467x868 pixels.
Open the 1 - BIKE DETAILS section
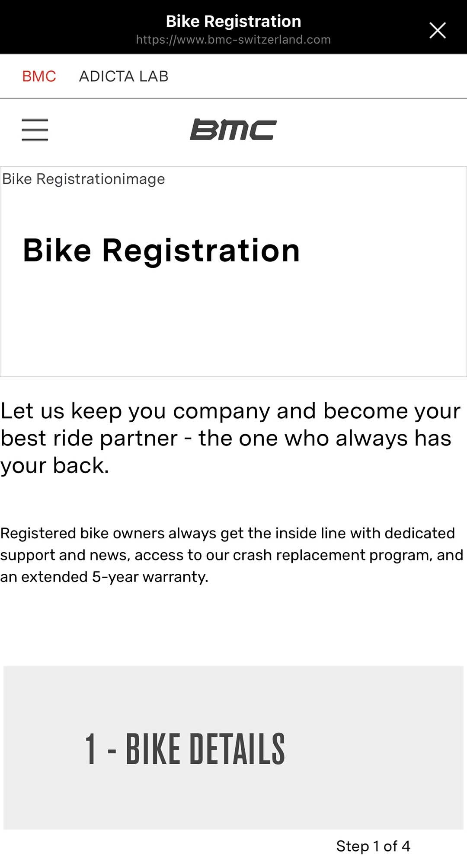(x=185, y=749)
